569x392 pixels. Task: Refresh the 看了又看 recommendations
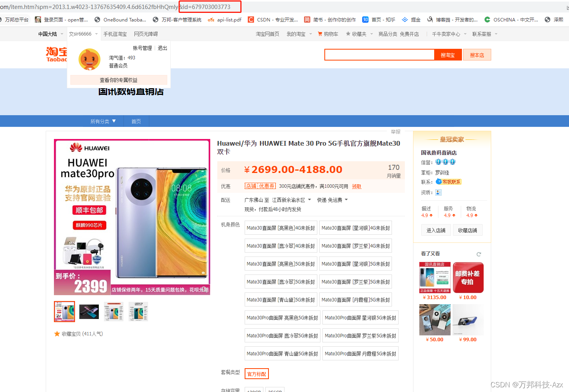tap(479, 254)
